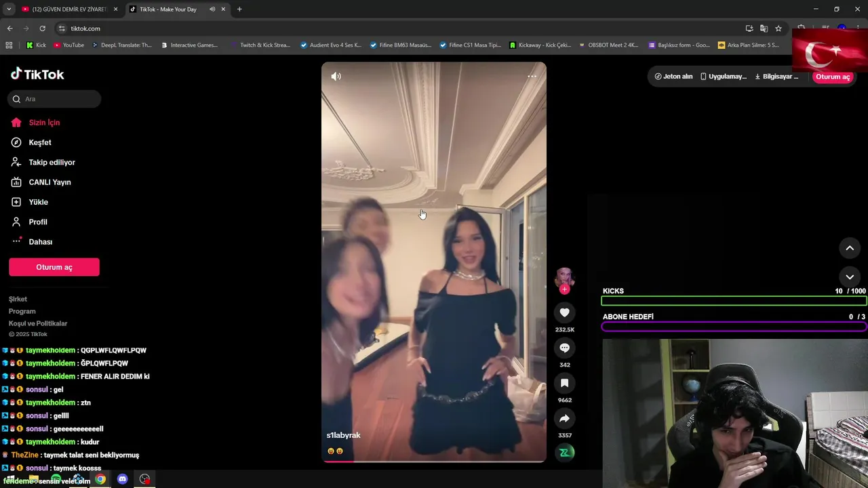Image resolution: width=868 pixels, height=488 pixels.
Task: Open DeepL Translate bookmark
Action: tap(121, 45)
